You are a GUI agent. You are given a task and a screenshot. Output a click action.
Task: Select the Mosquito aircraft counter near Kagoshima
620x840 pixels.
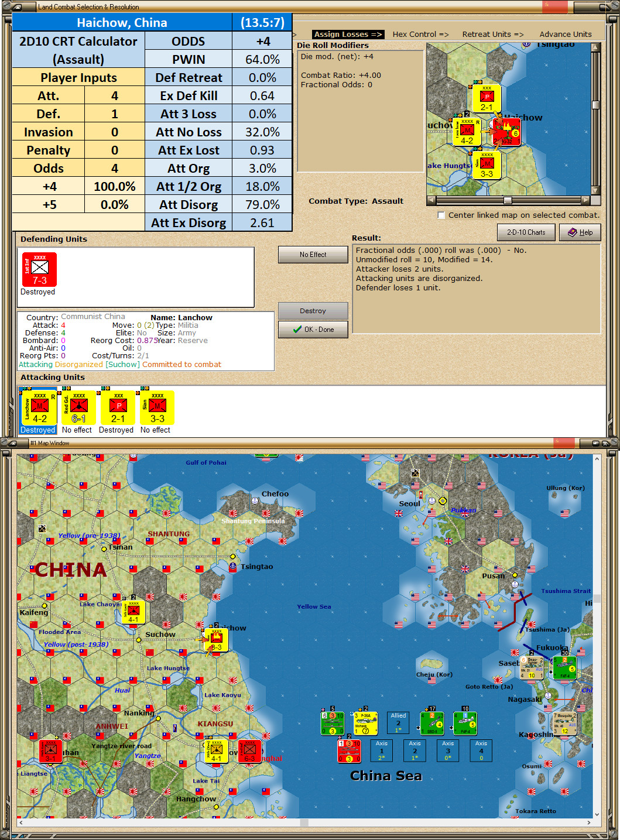click(x=565, y=724)
